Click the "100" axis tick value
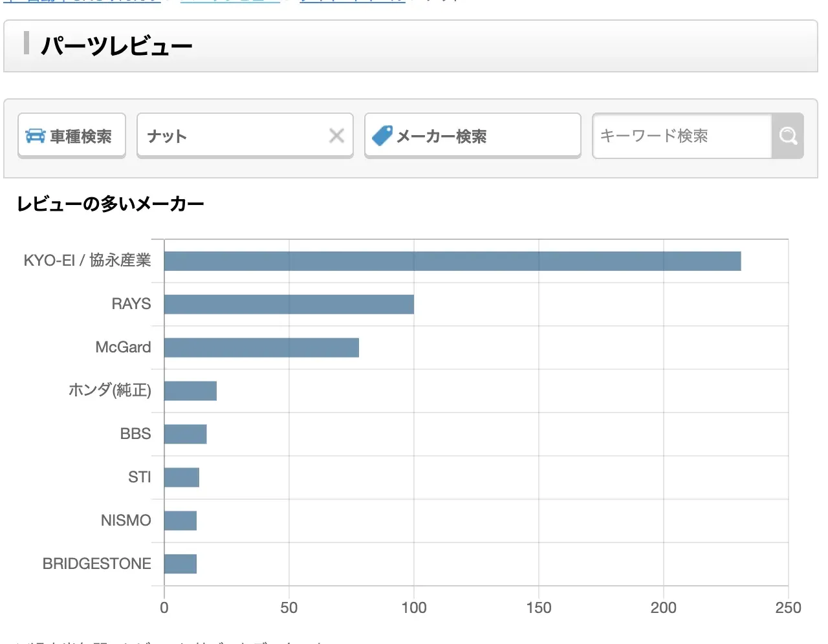The width and height of the screenshot is (828, 644). click(414, 608)
